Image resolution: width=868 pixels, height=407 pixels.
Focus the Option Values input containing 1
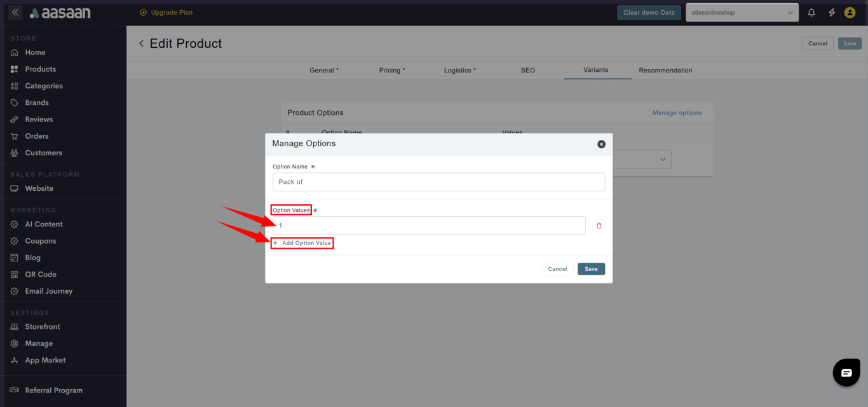point(429,226)
